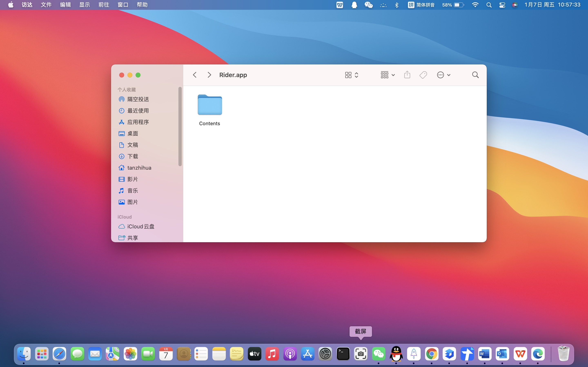Open the Contents folder
The height and width of the screenshot is (367, 588).
point(210,105)
